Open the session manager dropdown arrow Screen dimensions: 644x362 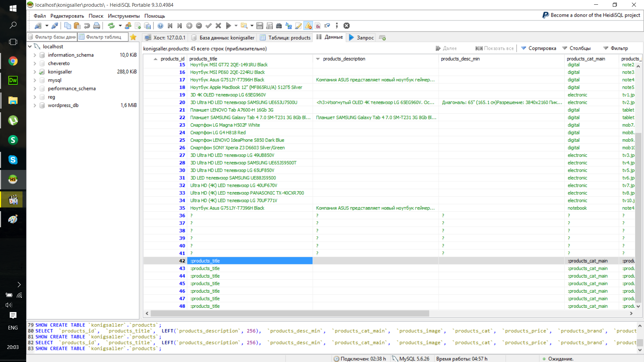click(x=47, y=26)
